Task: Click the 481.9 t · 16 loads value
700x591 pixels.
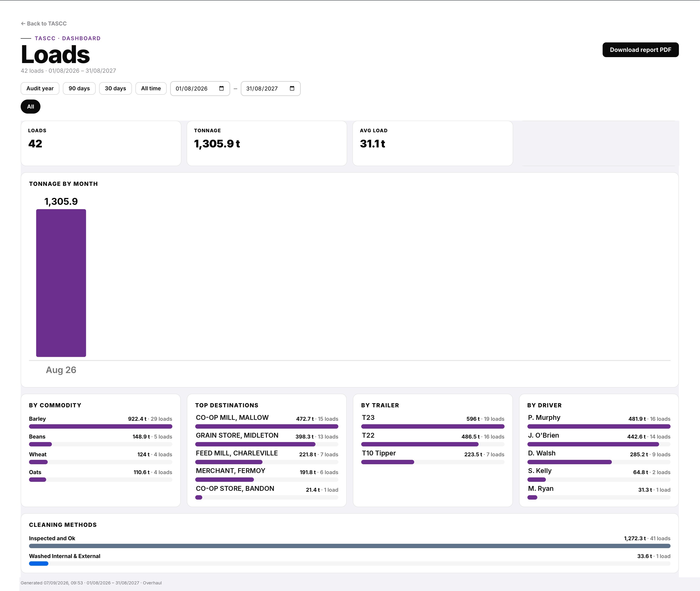Action: [649, 419]
